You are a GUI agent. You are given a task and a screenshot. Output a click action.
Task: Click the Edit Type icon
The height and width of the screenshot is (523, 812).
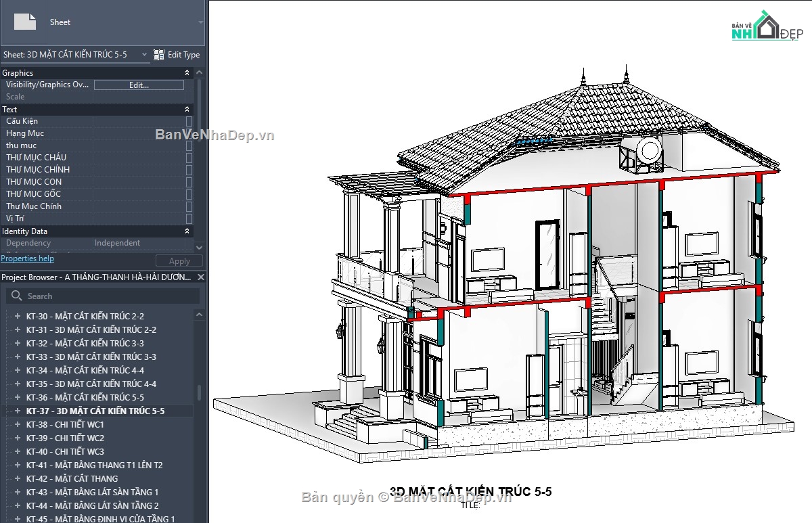[x=159, y=55]
